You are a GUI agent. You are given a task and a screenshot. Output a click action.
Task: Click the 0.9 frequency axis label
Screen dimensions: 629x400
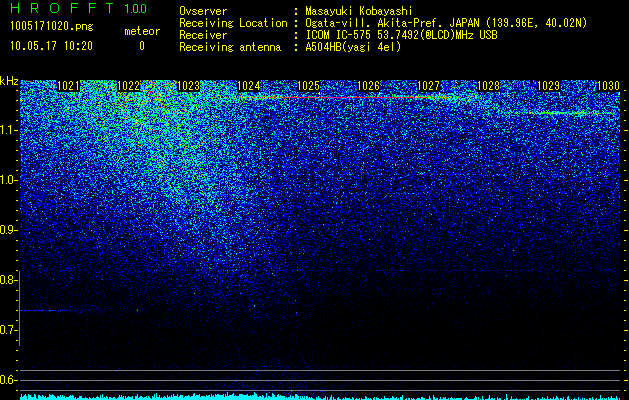[x=8, y=230]
